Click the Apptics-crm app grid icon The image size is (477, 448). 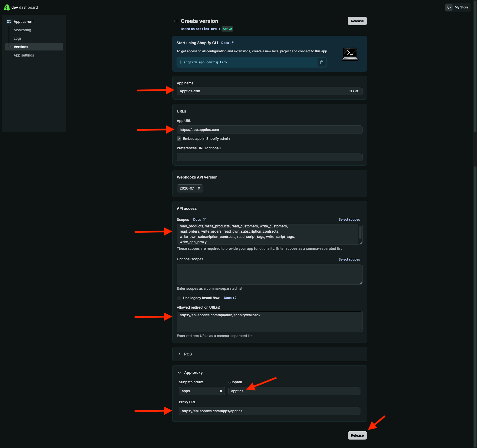coord(9,22)
